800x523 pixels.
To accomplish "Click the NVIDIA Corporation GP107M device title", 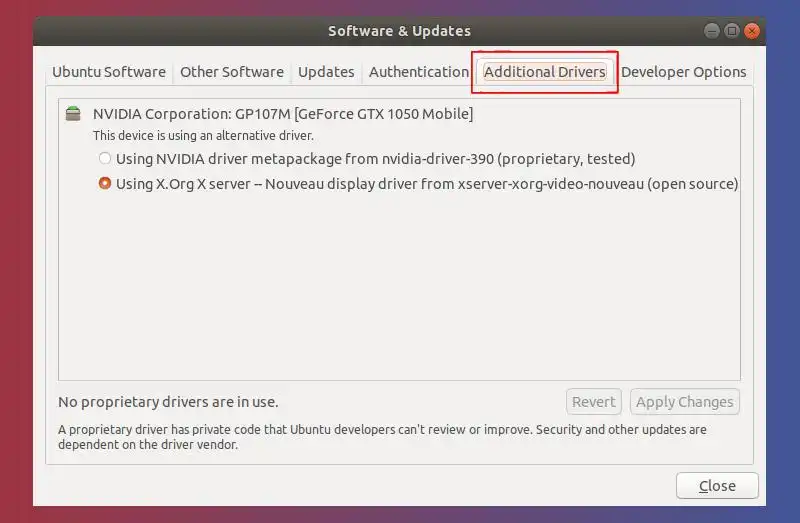I will click(x=283, y=114).
